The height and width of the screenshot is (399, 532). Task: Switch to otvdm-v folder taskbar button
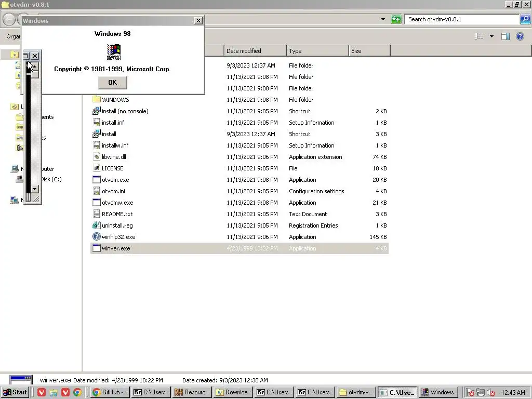356,392
